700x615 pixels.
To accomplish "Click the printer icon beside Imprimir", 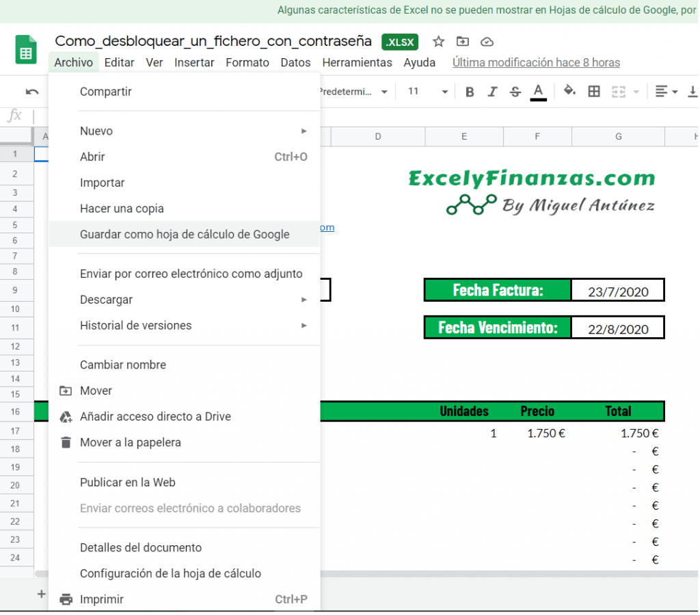I will click(x=66, y=599).
